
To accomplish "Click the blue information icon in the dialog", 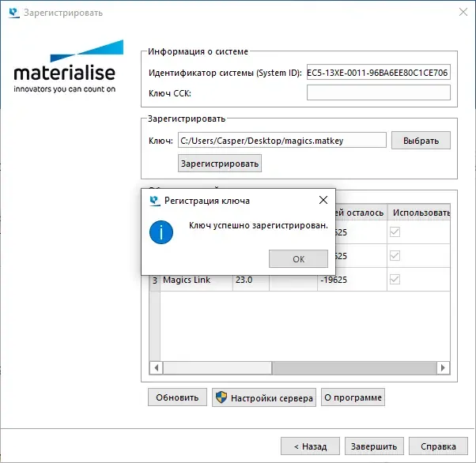I will (161, 232).
